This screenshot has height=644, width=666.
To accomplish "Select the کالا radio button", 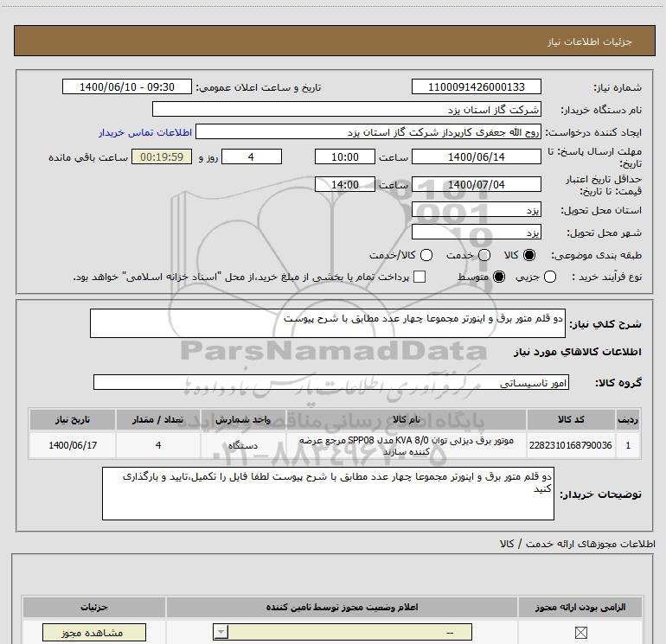I will click(x=529, y=255).
